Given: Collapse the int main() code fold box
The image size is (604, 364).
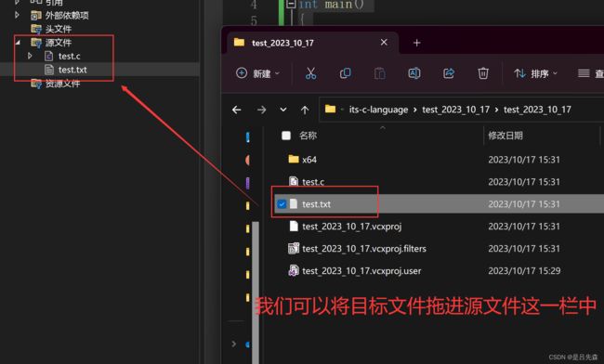Looking at the screenshot, I should (x=291, y=5).
